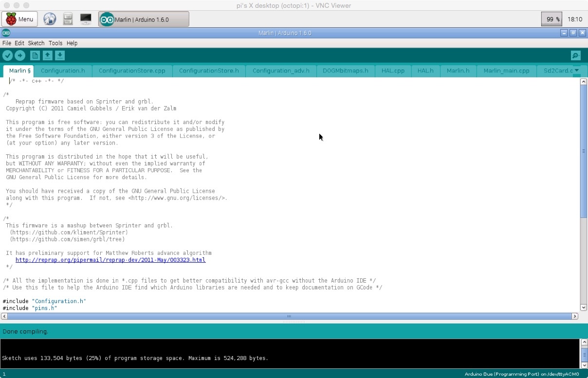Switch to the Marlin_main.cpp tab
This screenshot has height=378, width=588.
click(506, 71)
